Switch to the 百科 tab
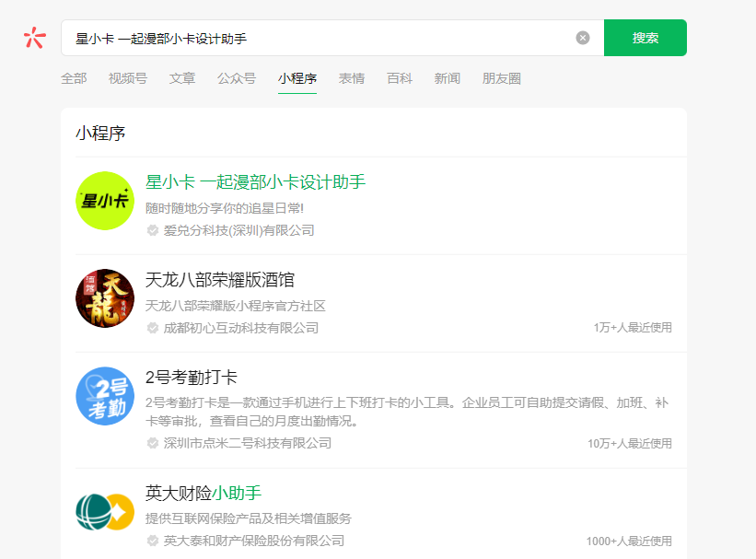756x559 pixels. pyautogui.click(x=400, y=78)
